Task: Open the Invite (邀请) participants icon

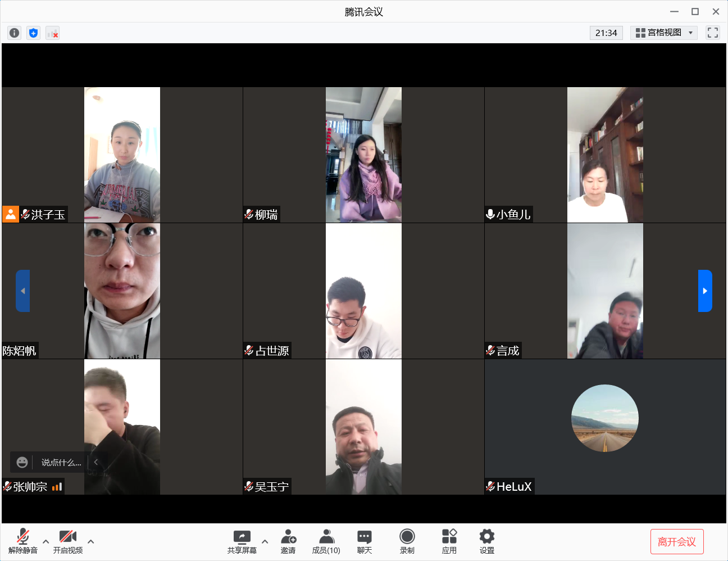Action: [288, 541]
